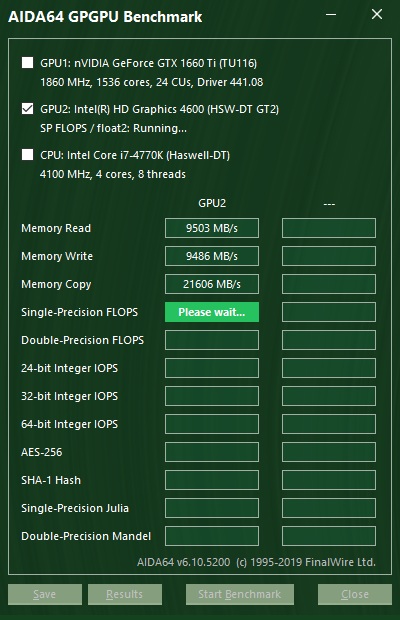Click the Save button
Viewport: 400px width, 620px height.
[45, 594]
